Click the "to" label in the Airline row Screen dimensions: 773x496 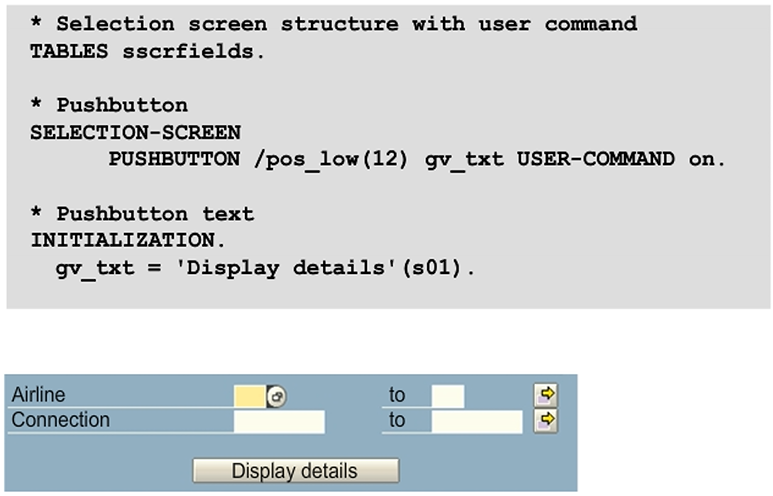(x=397, y=396)
